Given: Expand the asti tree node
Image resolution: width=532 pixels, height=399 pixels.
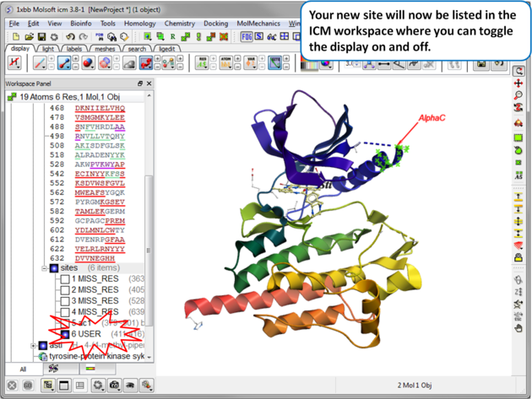Looking at the screenshot, I should pyautogui.click(x=34, y=345).
